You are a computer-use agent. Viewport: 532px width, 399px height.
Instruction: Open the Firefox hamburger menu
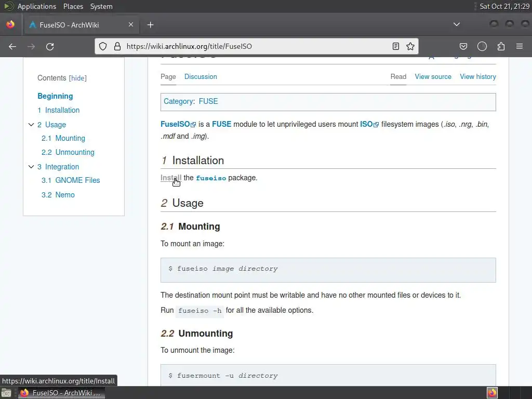(520, 46)
